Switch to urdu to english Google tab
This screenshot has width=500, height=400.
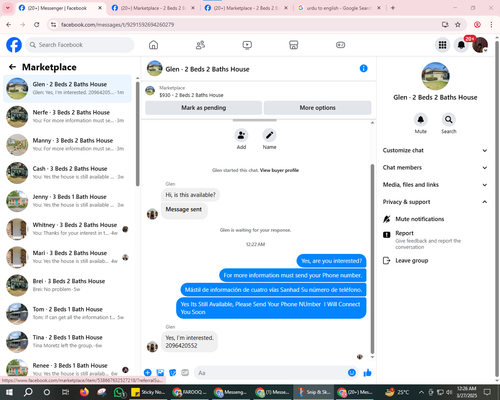[x=339, y=8]
